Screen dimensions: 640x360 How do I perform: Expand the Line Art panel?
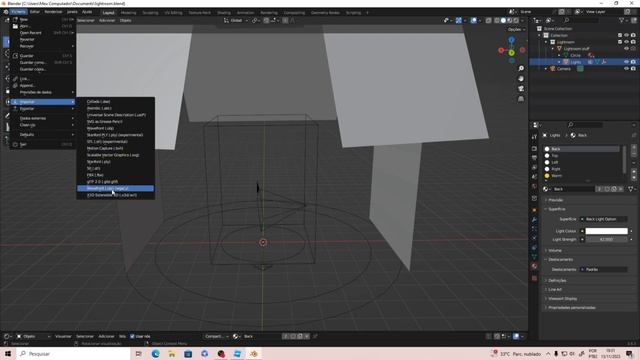(555, 289)
